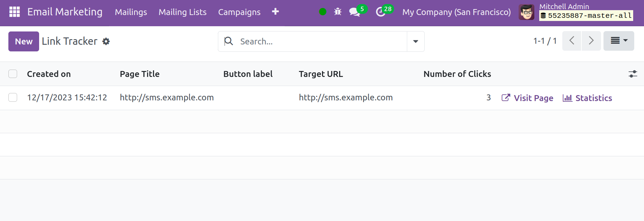Image resolution: width=644 pixels, height=221 pixels.
Task: Click the green status dot indicator
Action: point(323,12)
